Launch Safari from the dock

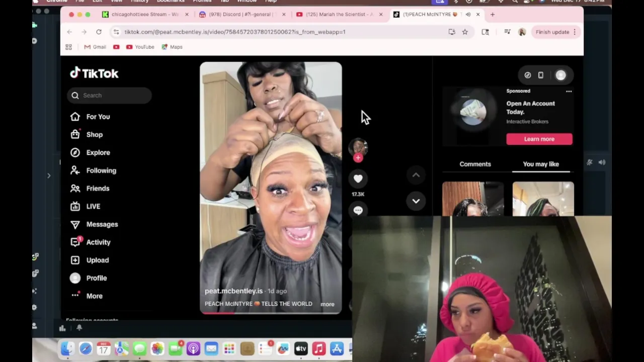click(86, 349)
